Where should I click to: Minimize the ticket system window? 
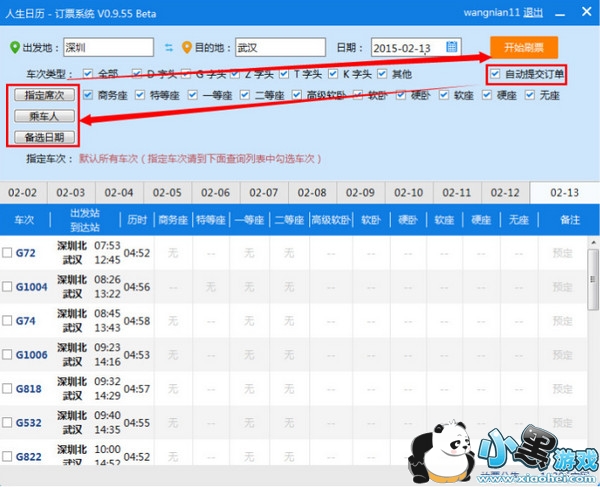tap(560, 15)
